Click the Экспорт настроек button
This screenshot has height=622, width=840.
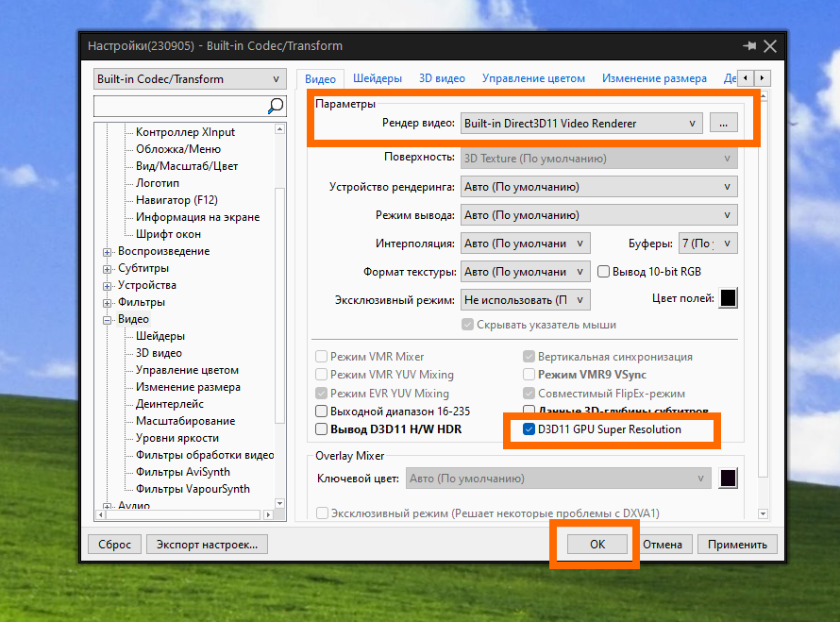point(207,545)
